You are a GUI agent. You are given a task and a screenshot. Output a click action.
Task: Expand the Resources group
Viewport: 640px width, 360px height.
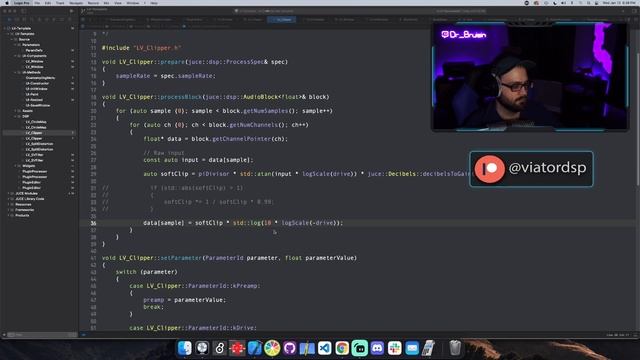8,204
